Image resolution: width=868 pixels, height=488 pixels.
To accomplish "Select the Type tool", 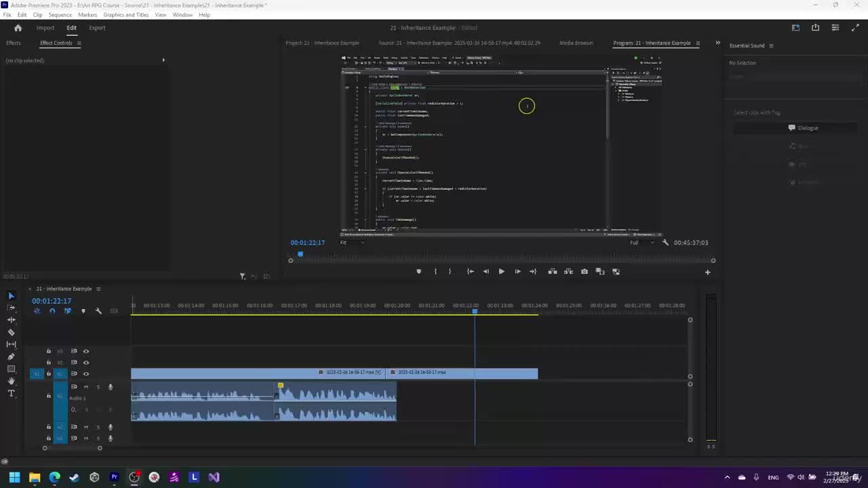I will pos(11,394).
